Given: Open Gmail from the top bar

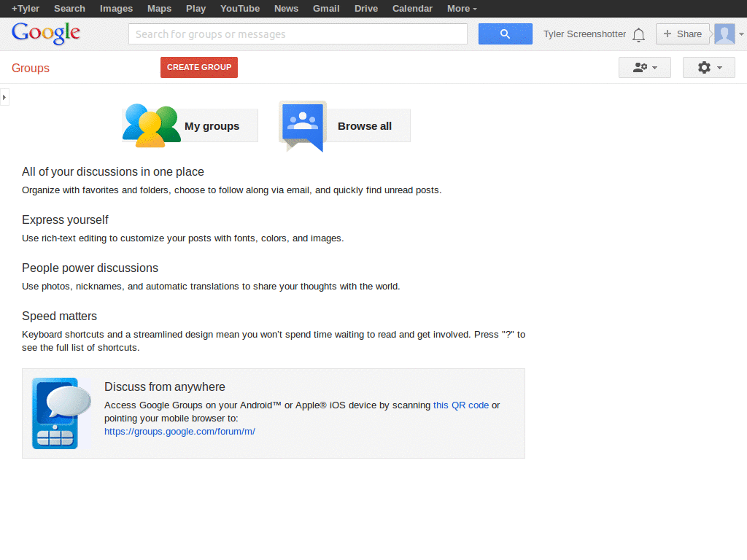Looking at the screenshot, I should (x=326, y=9).
